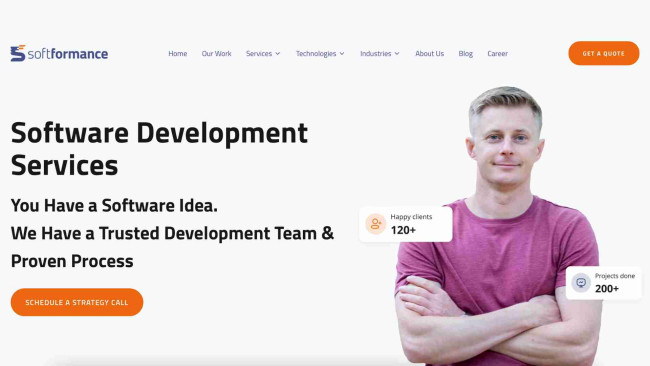Click Schedule a Strategy Call button
The height and width of the screenshot is (366, 650).
coord(77,302)
